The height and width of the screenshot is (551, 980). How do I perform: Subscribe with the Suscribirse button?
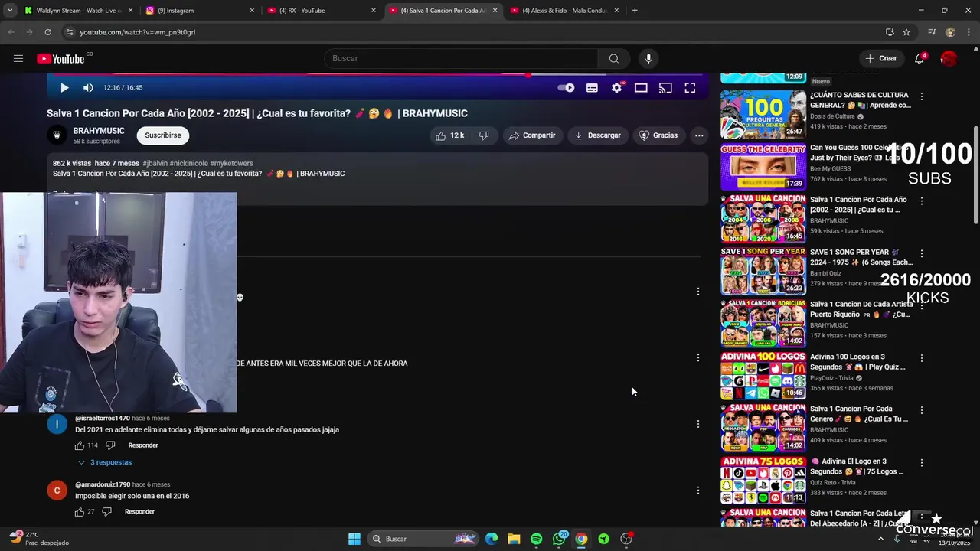pos(163,135)
